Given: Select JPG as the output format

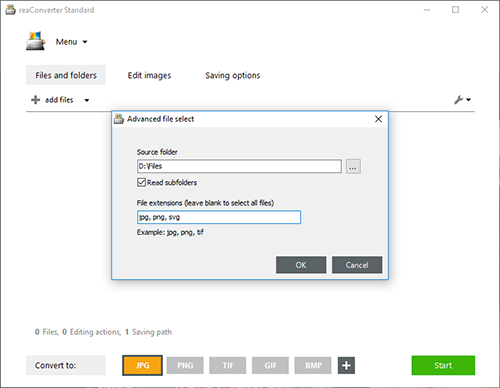Looking at the screenshot, I should 142,365.
